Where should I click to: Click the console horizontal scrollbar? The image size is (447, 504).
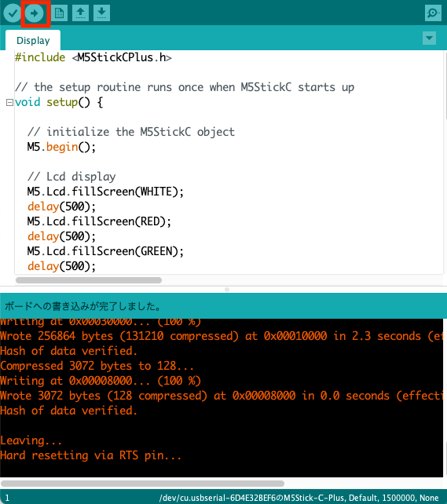142,484
